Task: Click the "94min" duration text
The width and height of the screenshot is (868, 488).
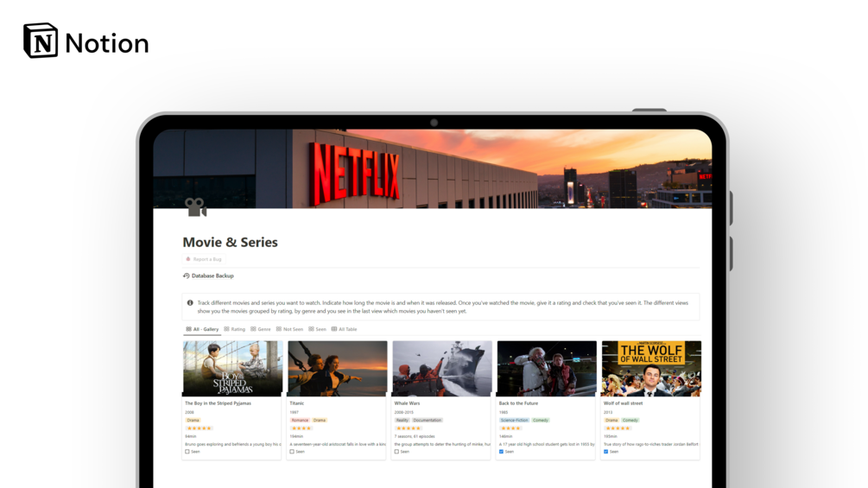Action: (190, 436)
